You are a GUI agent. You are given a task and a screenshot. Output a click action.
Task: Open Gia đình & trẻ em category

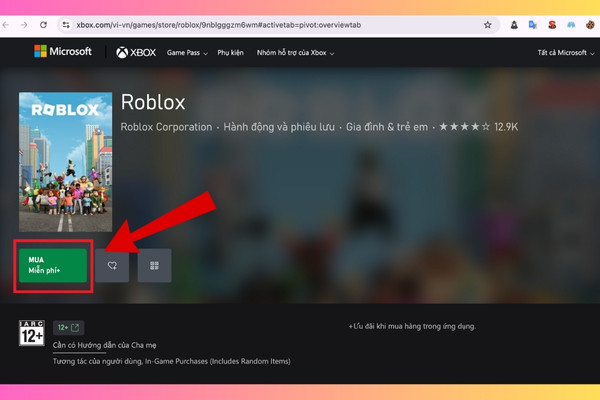pos(387,127)
